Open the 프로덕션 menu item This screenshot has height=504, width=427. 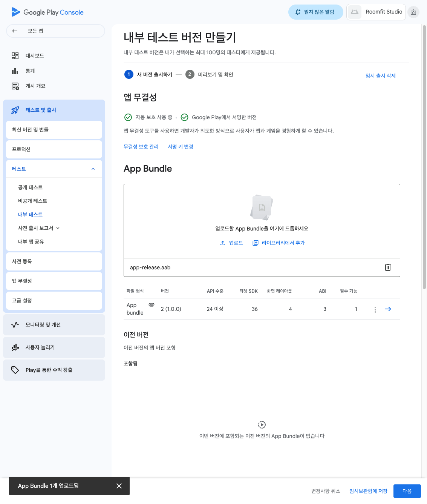click(54, 149)
